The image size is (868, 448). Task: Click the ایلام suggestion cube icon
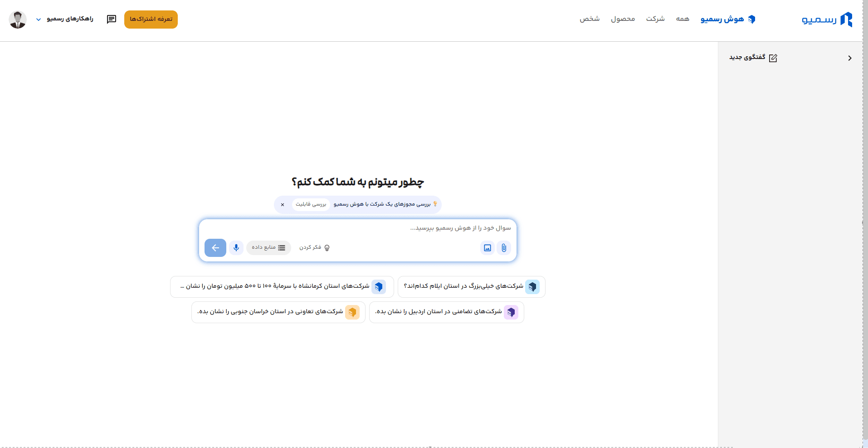(x=532, y=287)
